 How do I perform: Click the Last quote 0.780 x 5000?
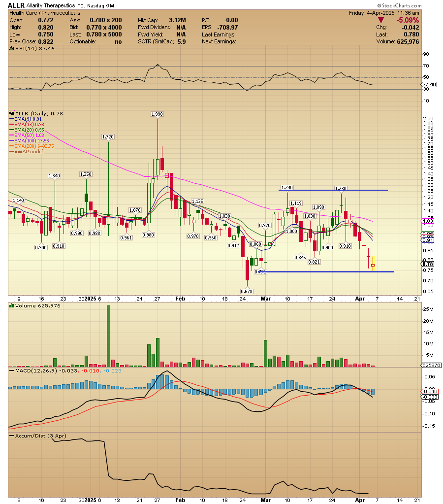[104, 34]
